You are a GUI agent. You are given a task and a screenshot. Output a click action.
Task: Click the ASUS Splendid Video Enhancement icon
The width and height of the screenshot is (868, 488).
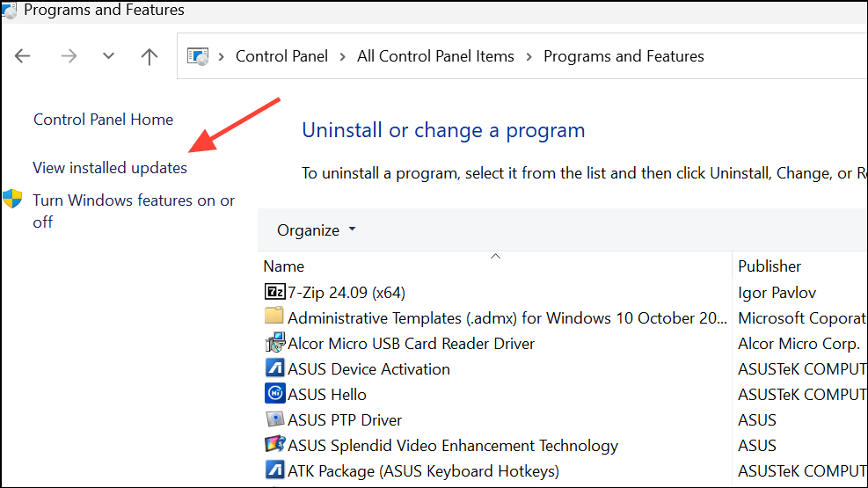click(x=274, y=445)
